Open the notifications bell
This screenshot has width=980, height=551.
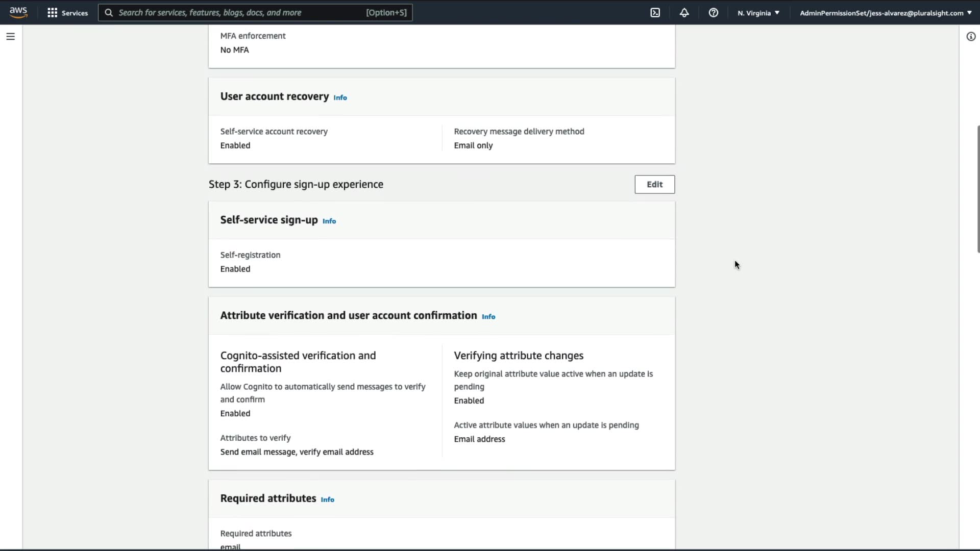[x=684, y=13]
